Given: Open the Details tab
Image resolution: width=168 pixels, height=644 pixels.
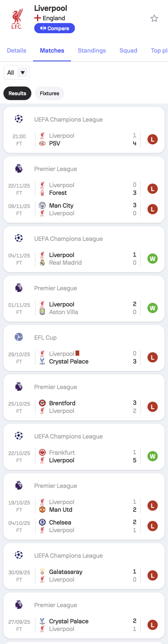Looking at the screenshot, I should coord(17,50).
